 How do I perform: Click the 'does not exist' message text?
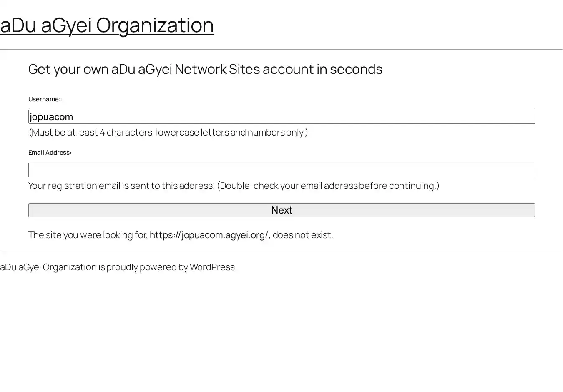tap(303, 235)
